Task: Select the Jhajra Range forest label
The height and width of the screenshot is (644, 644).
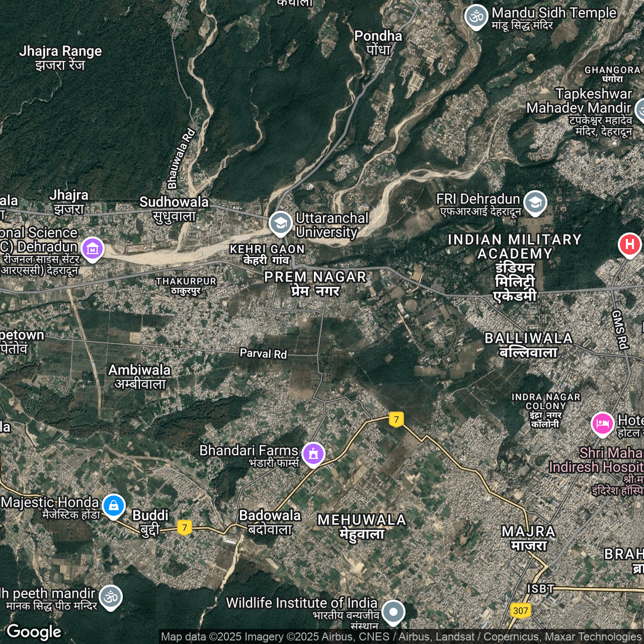Action: tap(60, 57)
